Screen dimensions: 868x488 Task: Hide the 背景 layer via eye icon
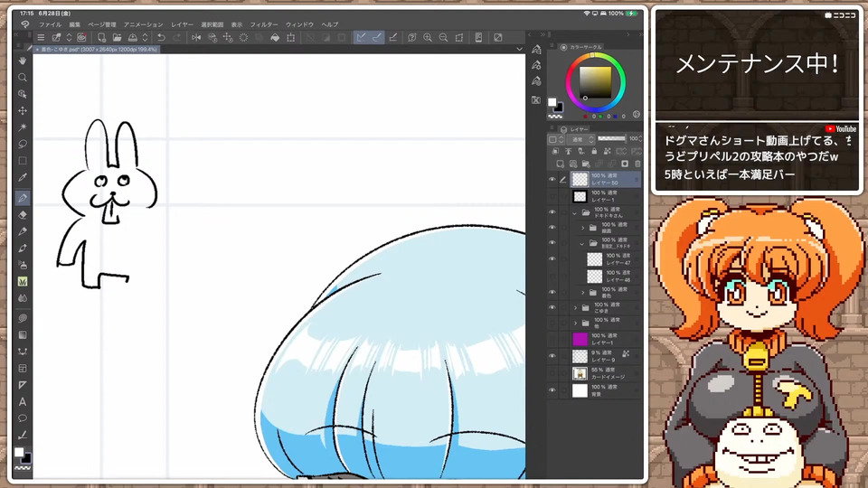coord(552,390)
